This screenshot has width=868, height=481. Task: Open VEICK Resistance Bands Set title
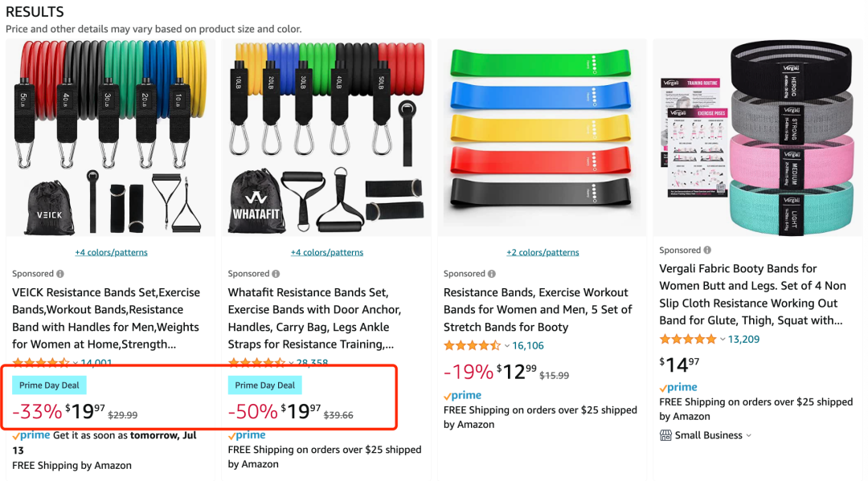pos(106,318)
